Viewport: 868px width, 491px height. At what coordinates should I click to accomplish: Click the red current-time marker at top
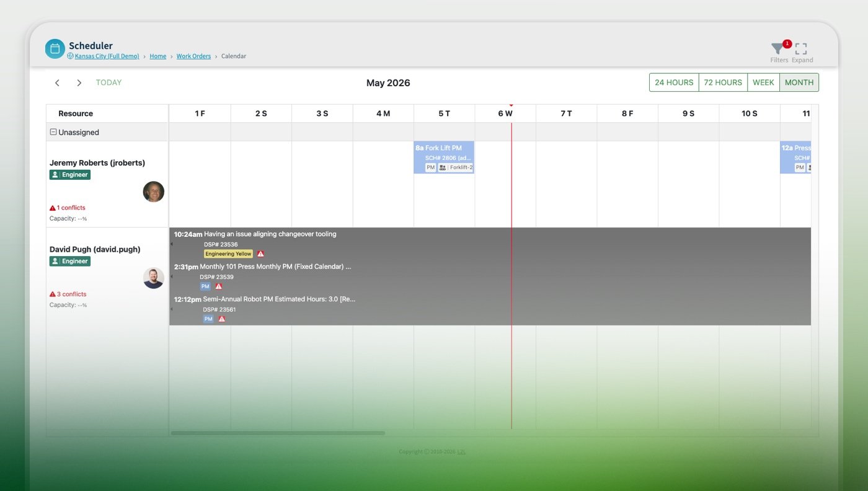click(511, 105)
